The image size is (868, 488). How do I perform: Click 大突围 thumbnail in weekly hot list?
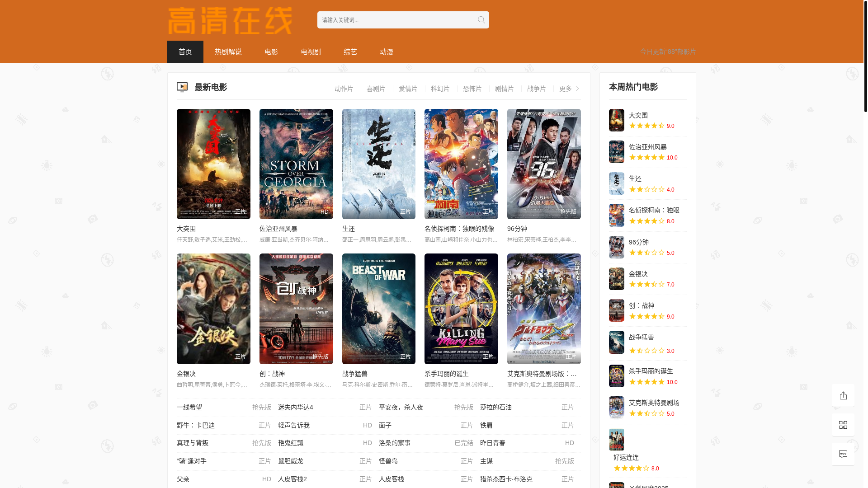coord(617,120)
